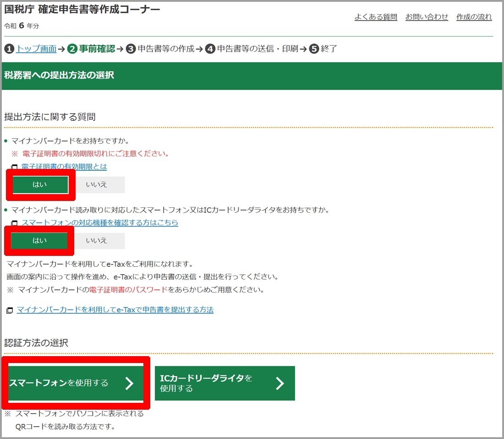Click text マイナンバーカードを利用してe-Taxをご利用になれます

point(101,264)
